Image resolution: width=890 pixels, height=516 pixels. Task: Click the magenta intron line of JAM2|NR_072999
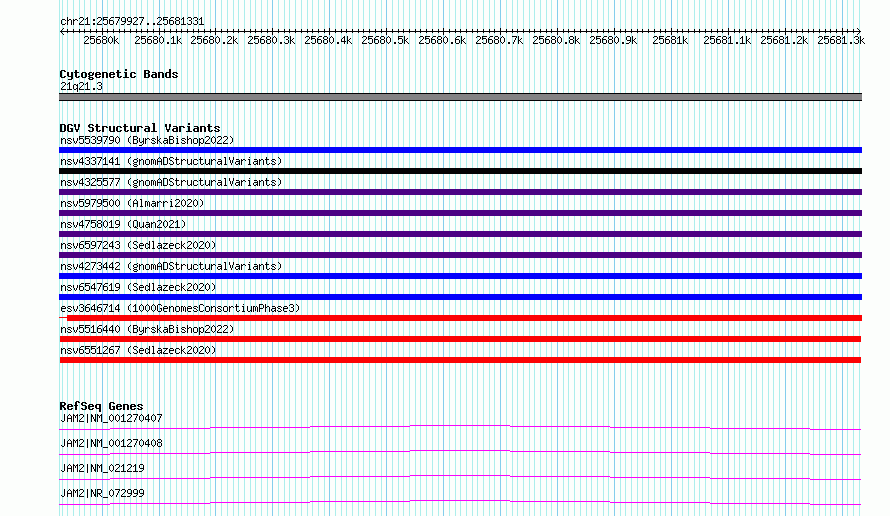tap(460, 501)
